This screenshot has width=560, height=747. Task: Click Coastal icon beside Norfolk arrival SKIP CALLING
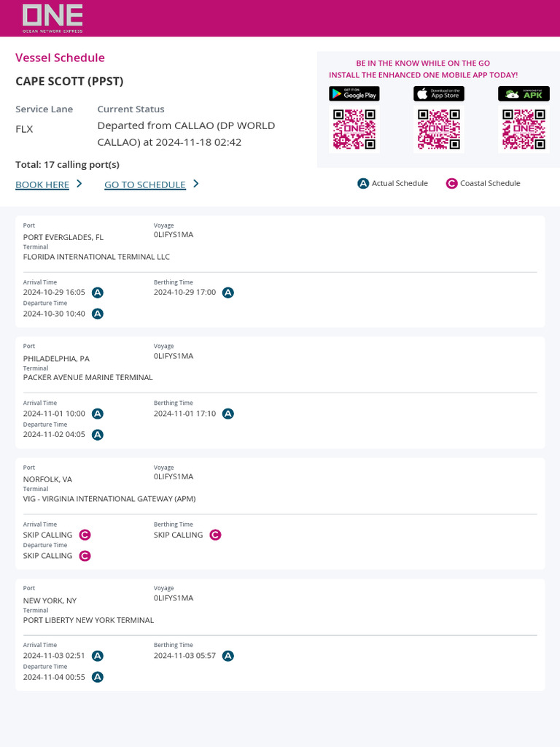tap(85, 535)
